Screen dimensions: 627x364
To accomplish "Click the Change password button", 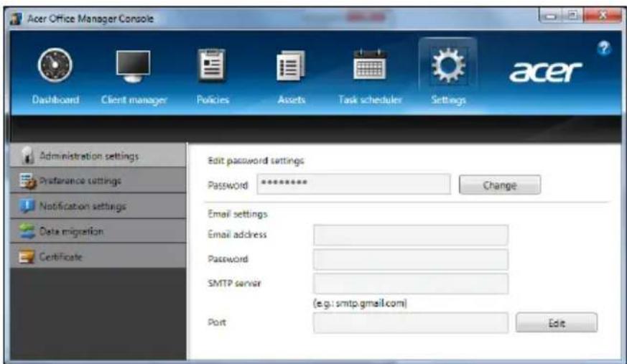I will pyautogui.click(x=500, y=185).
